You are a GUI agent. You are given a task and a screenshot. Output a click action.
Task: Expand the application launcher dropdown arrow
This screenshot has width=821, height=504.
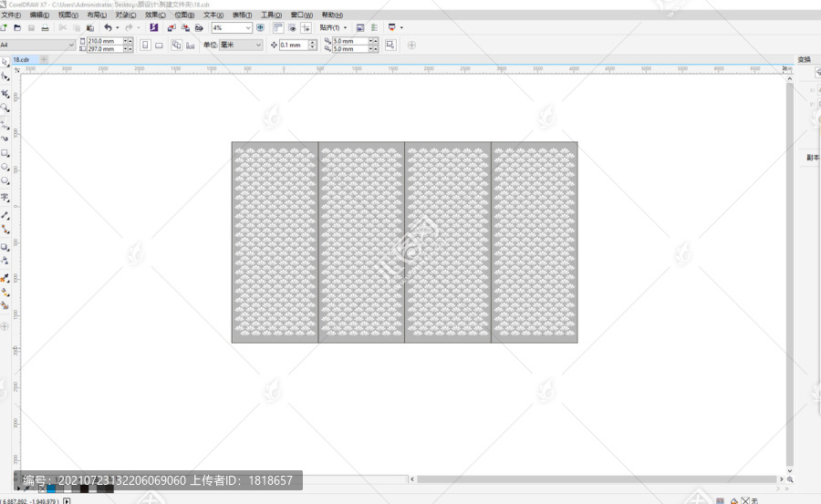(x=401, y=27)
